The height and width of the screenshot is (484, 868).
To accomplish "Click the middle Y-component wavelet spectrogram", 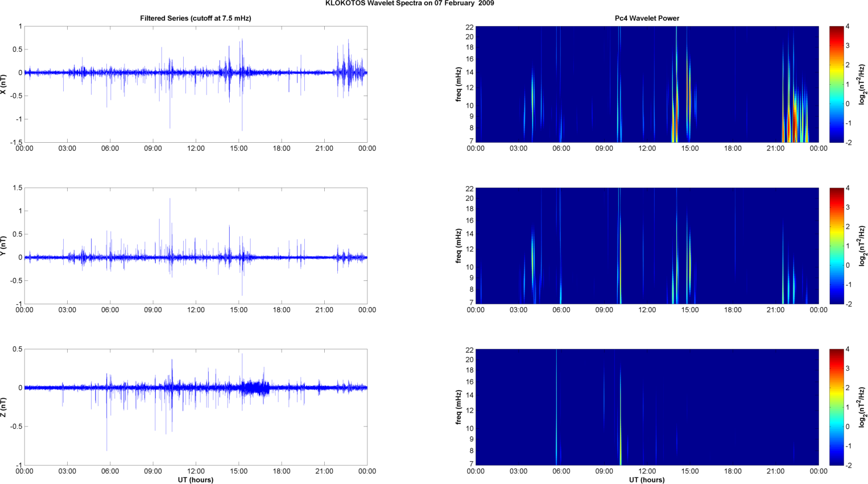I will click(647, 246).
